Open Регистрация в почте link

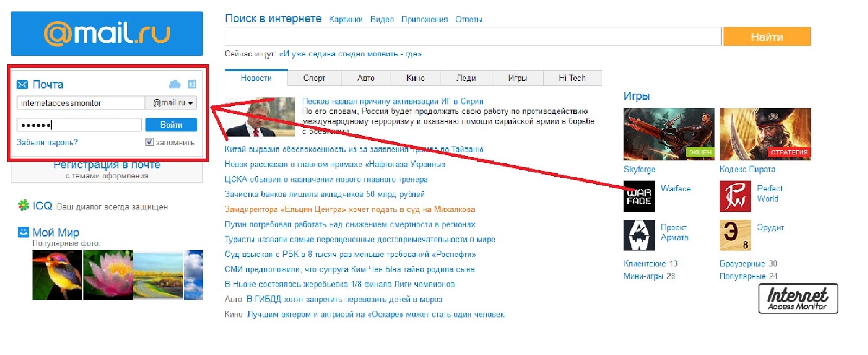(107, 165)
